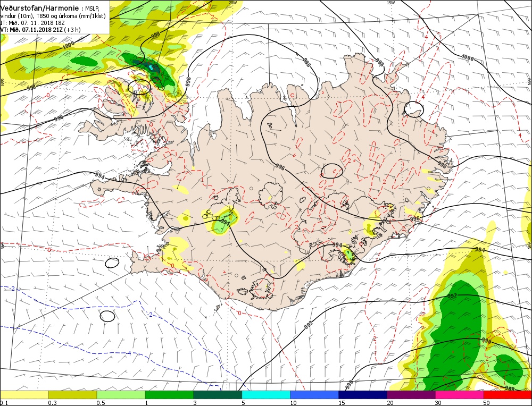532x406 pixels.
Task: Click the blue '-4' isotherm label
Action: pos(128,353)
